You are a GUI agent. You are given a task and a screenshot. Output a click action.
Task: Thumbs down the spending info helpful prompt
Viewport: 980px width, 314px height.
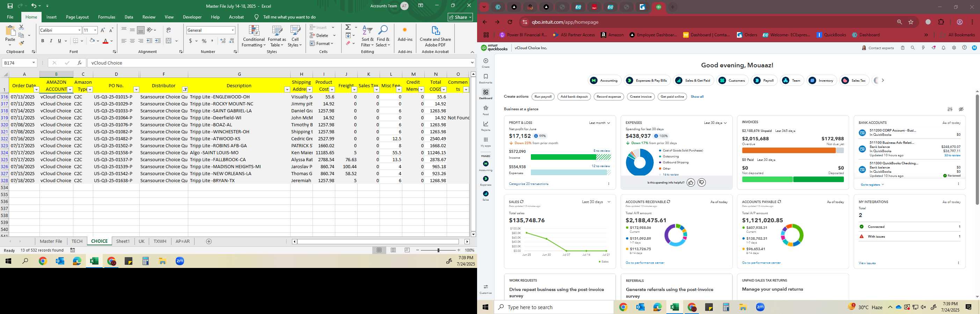pyautogui.click(x=702, y=183)
